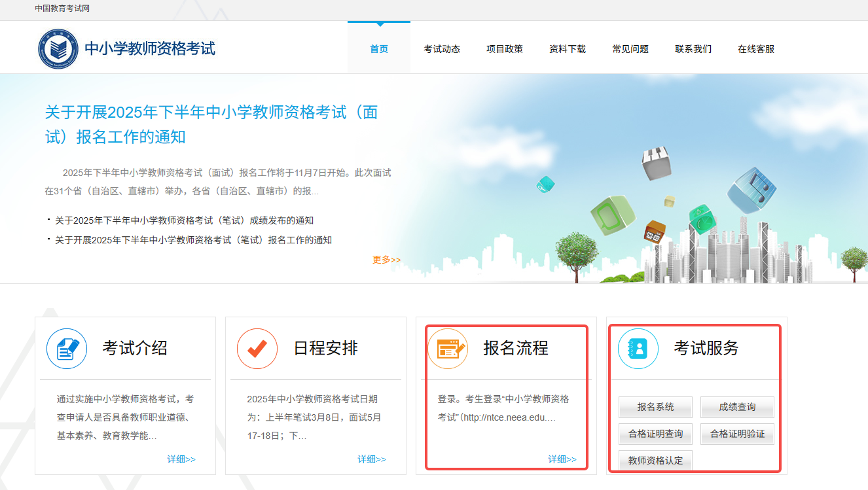The width and height of the screenshot is (868, 490).
Task: Click the orange form icon beside 报名流程
Action: [x=448, y=349]
